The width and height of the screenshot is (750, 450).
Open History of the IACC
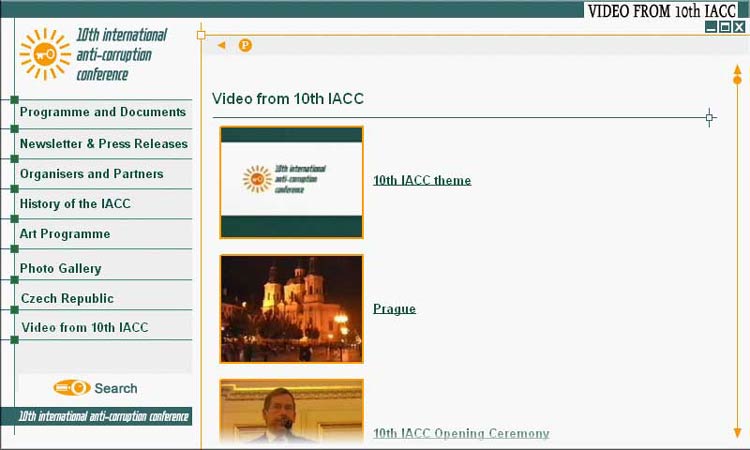[x=75, y=204]
